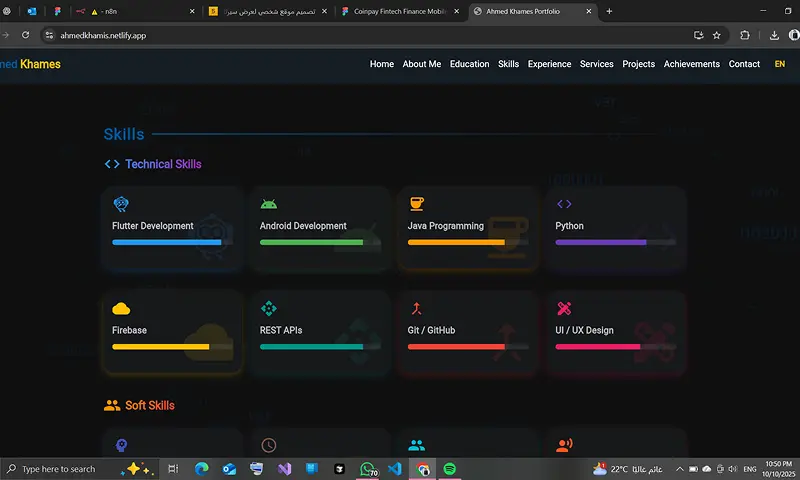Image resolution: width=800 pixels, height=480 pixels.
Task: Bookmark this page with the star icon
Action: [716, 35]
